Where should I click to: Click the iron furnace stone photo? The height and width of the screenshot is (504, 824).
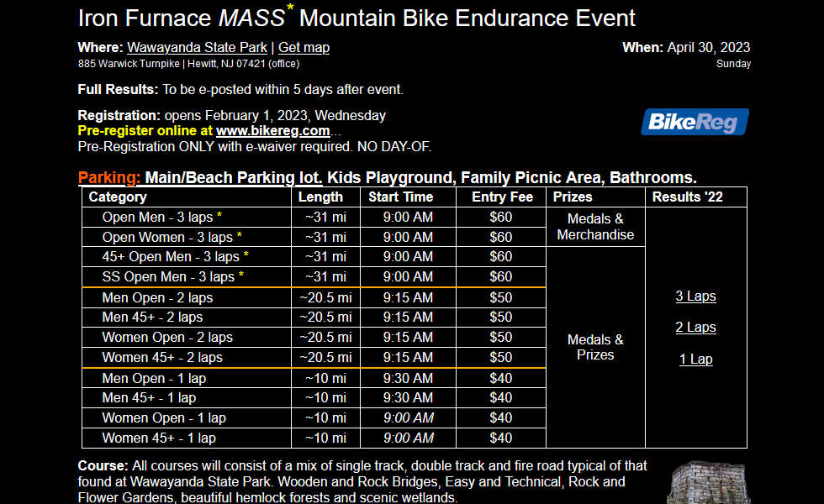tap(708, 482)
